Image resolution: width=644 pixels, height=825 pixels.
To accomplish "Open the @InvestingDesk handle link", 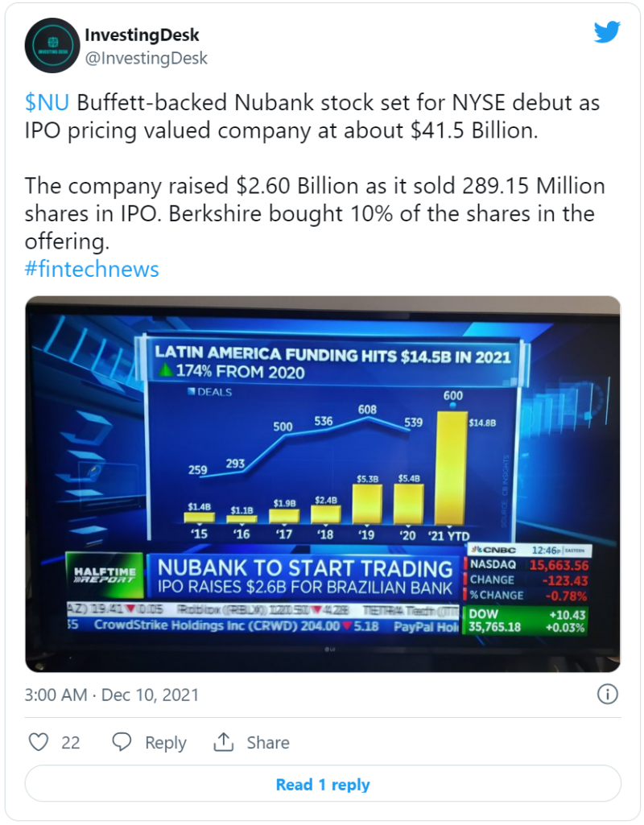I will [146, 58].
